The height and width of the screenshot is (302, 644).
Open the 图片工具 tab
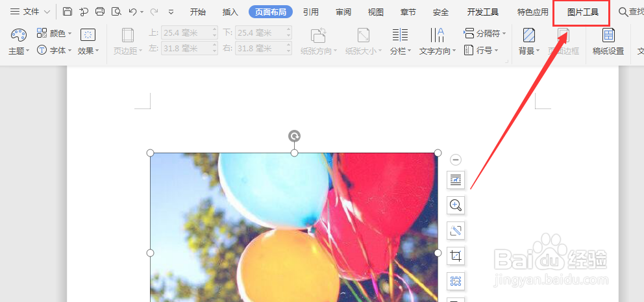[x=583, y=12]
